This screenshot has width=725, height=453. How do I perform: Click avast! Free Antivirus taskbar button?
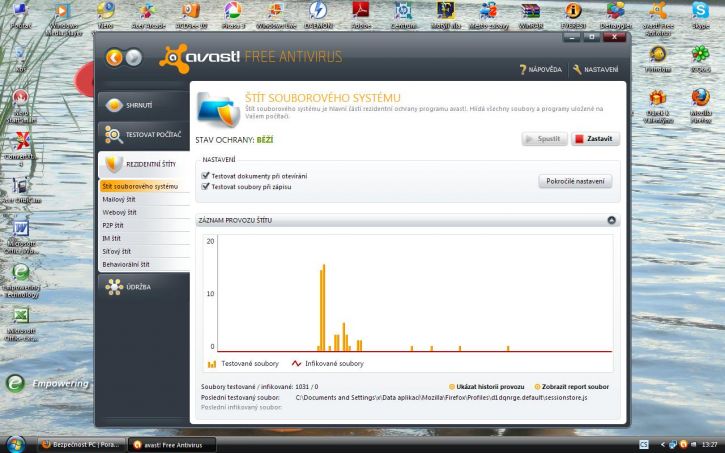172,445
